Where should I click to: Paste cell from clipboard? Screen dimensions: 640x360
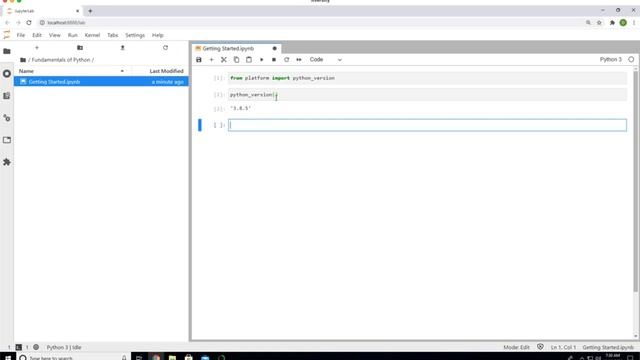click(249, 60)
